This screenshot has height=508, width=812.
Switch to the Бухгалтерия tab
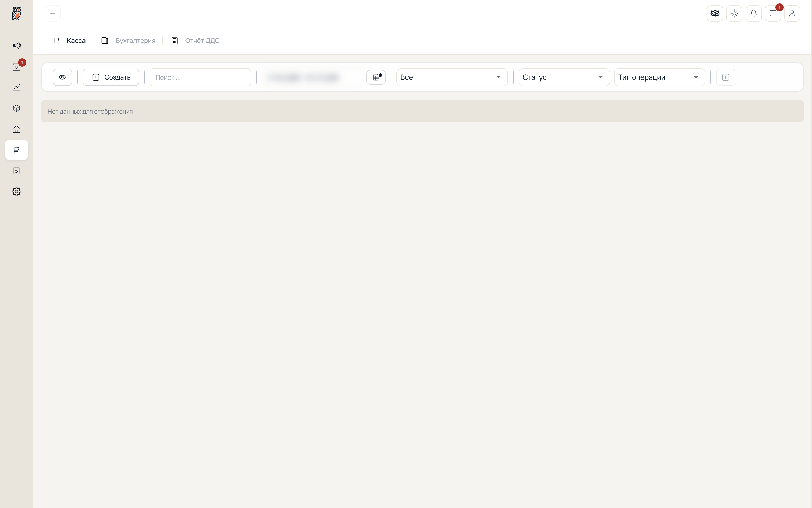[x=128, y=41]
